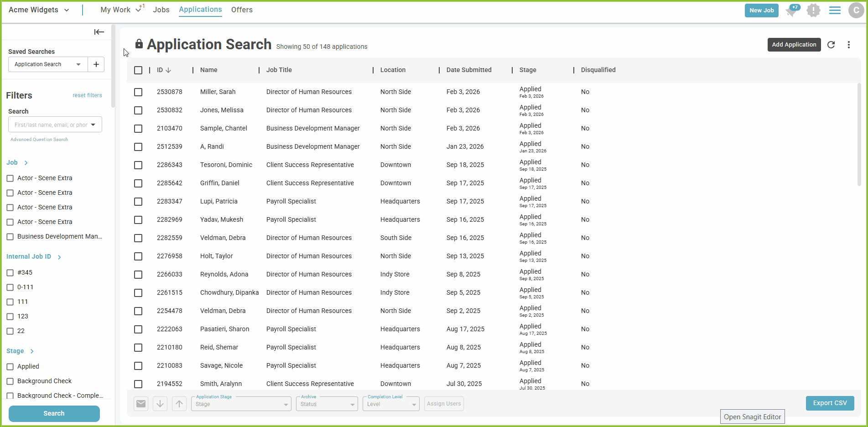Click the sidebar Search button
Screen dimensions: 868x427
[54, 413]
